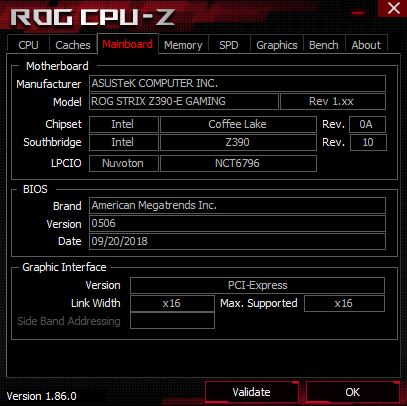View the About tab
This screenshot has width=407, height=406.
(x=366, y=45)
